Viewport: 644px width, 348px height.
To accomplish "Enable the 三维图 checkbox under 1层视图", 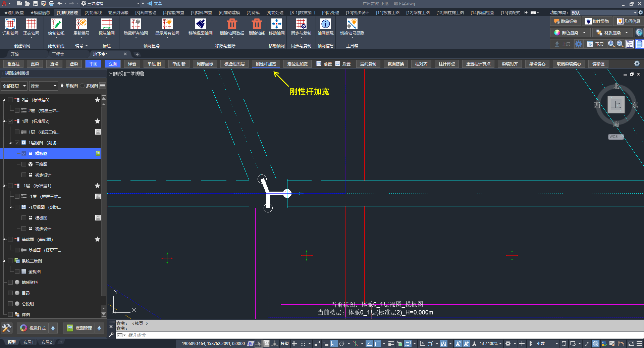I will click(24, 164).
